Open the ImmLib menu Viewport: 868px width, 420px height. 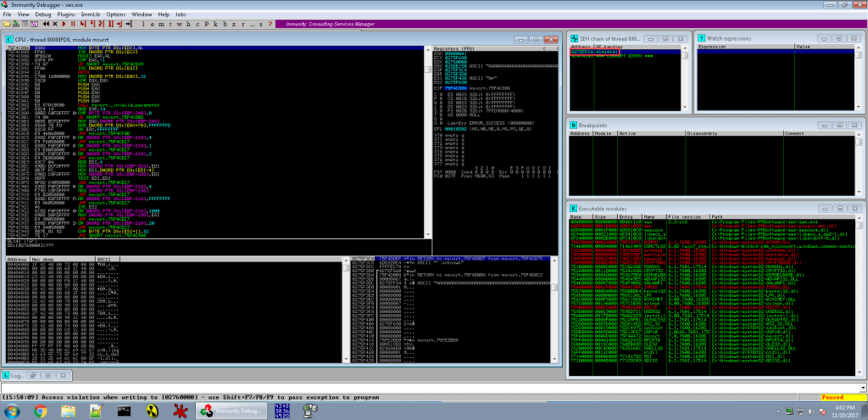(x=91, y=14)
